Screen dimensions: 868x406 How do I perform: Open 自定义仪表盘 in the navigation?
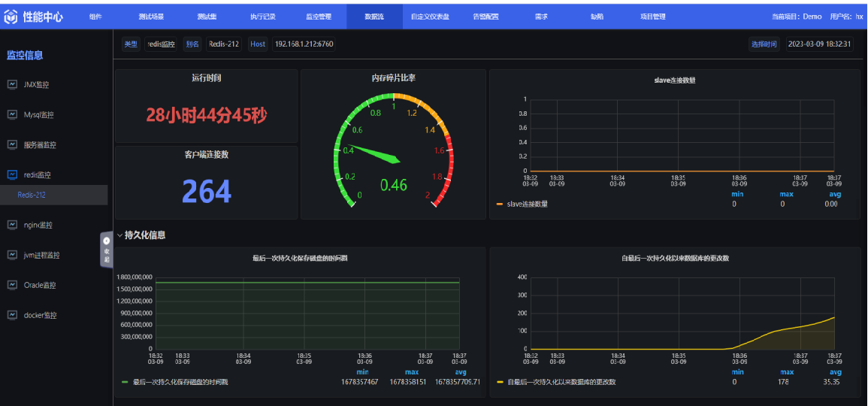[x=430, y=17]
